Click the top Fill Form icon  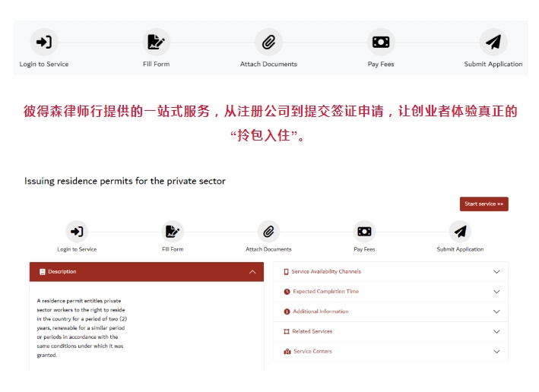(157, 42)
